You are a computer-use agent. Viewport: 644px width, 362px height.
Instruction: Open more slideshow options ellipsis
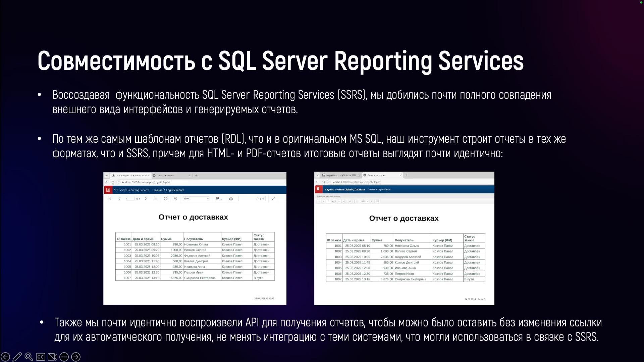point(64,357)
